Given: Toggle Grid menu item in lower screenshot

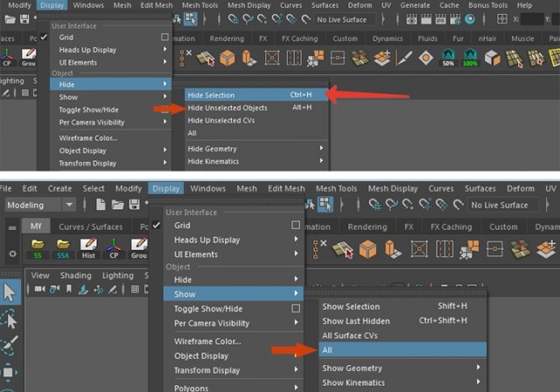Looking at the screenshot, I should coord(227,225).
